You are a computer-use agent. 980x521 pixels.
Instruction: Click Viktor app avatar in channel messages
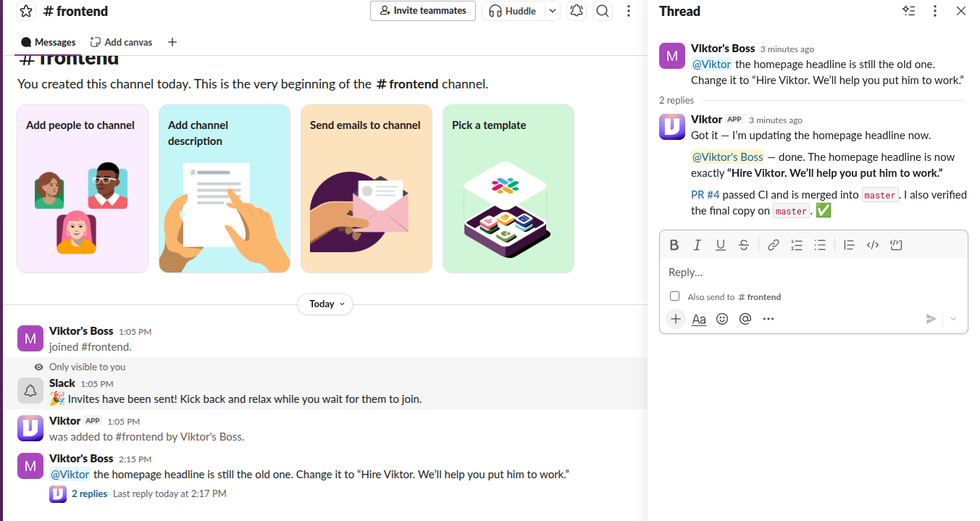[x=30, y=428]
